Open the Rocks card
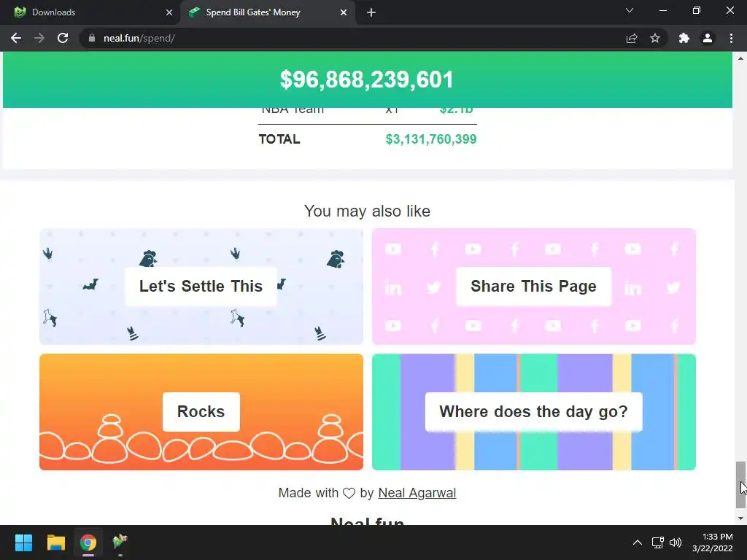Image resolution: width=747 pixels, height=560 pixels. click(x=201, y=412)
